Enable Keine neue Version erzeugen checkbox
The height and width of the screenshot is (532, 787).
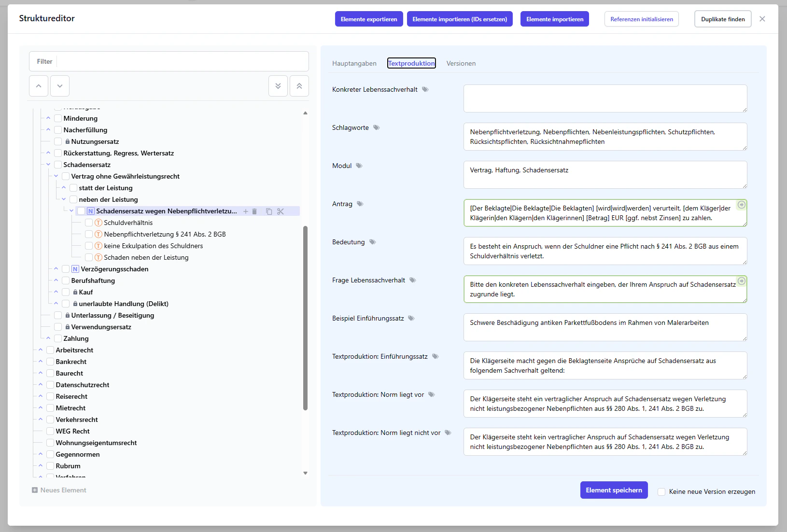(x=661, y=492)
